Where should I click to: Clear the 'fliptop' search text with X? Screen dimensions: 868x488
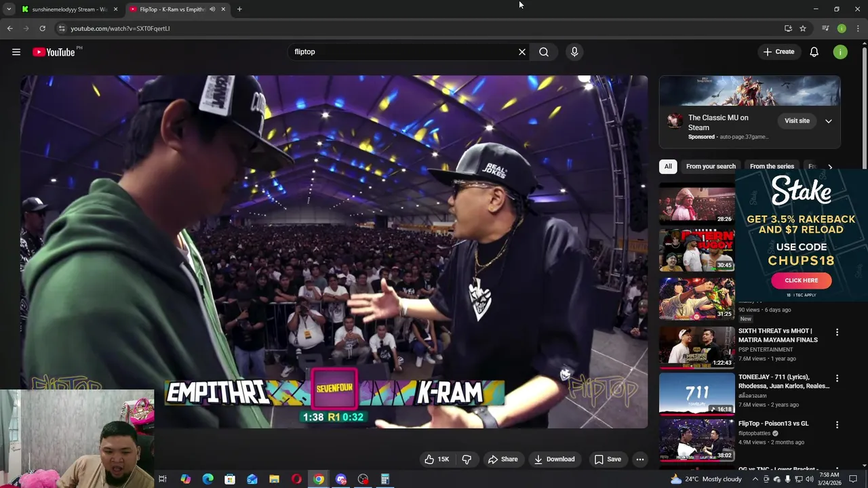click(522, 52)
